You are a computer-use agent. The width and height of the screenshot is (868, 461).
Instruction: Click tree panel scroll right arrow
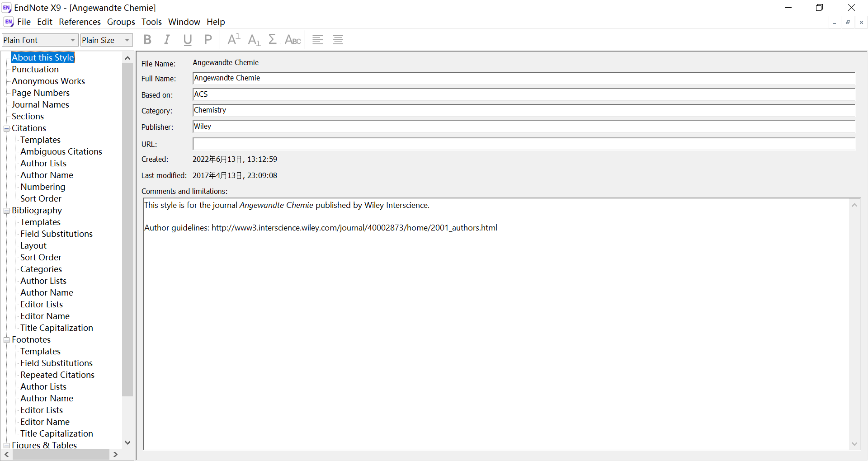[116, 454]
